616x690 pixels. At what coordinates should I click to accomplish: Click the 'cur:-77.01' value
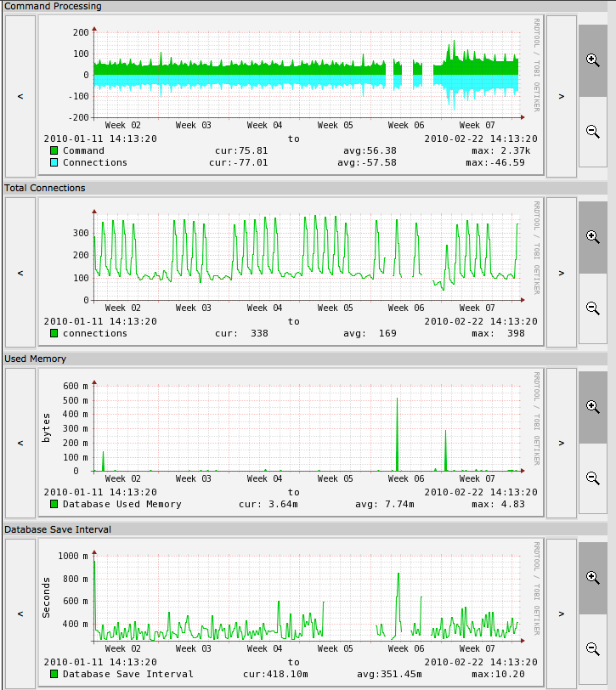coord(239,162)
